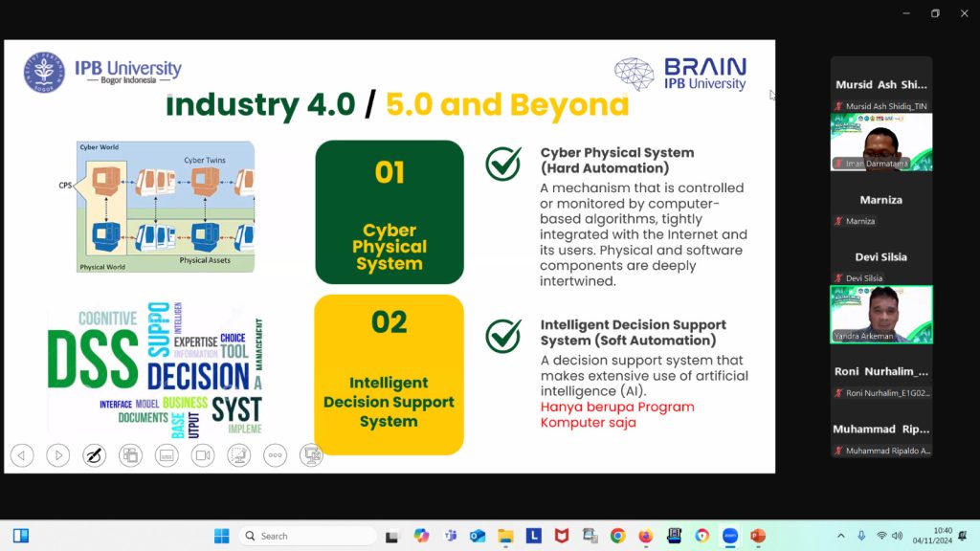
Task: Click the Windows Start button
Action: (x=221, y=536)
